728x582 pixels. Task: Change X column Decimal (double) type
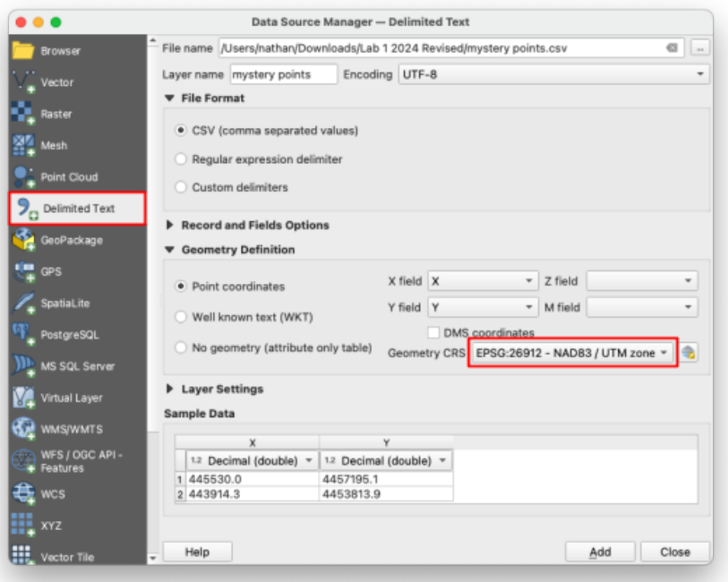(x=253, y=460)
